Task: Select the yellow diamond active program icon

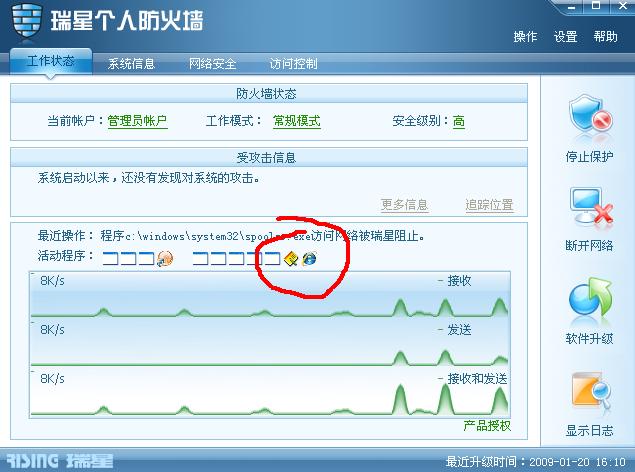Action: coord(291,258)
